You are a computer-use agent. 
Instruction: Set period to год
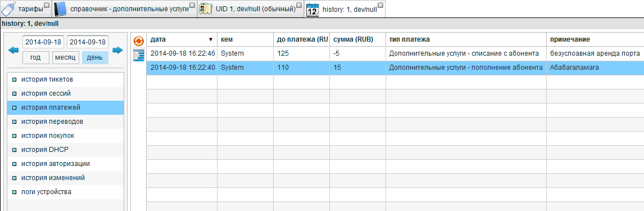point(36,57)
